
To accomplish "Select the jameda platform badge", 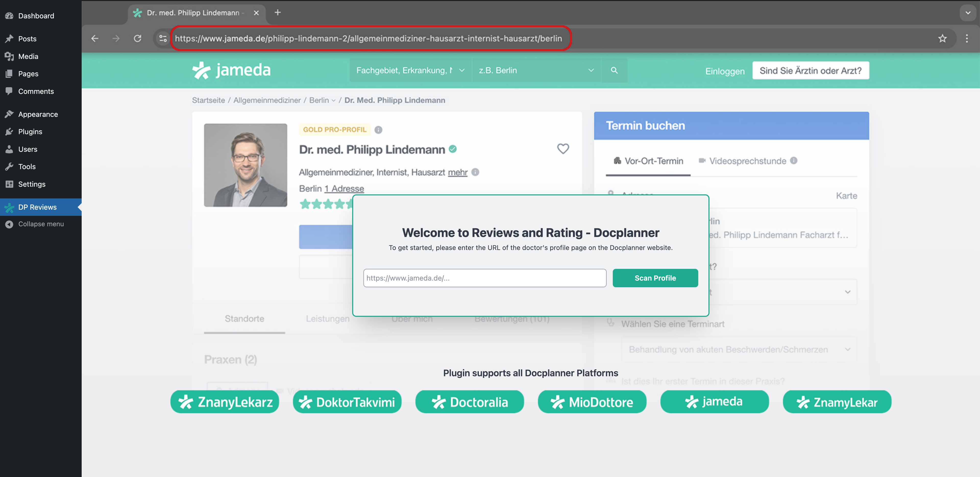I will 715,402.
